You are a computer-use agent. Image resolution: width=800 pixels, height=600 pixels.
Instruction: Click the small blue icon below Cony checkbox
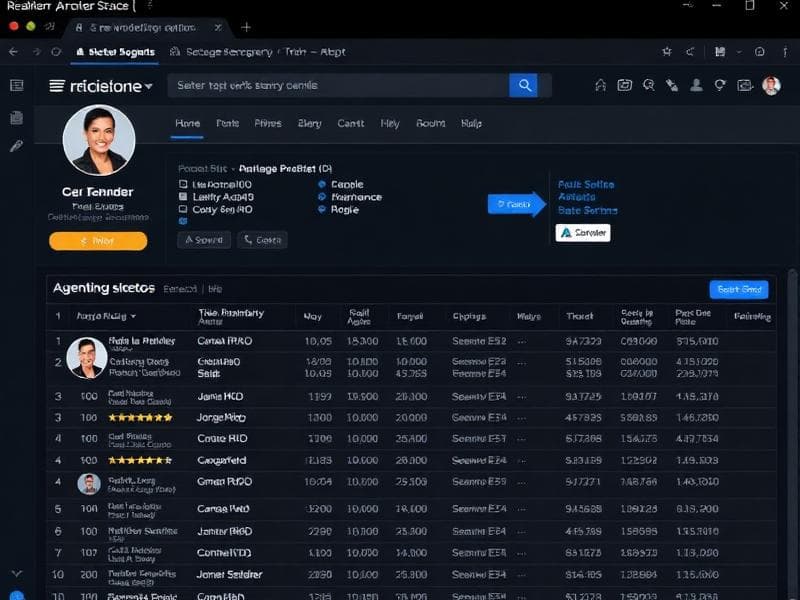(x=183, y=221)
